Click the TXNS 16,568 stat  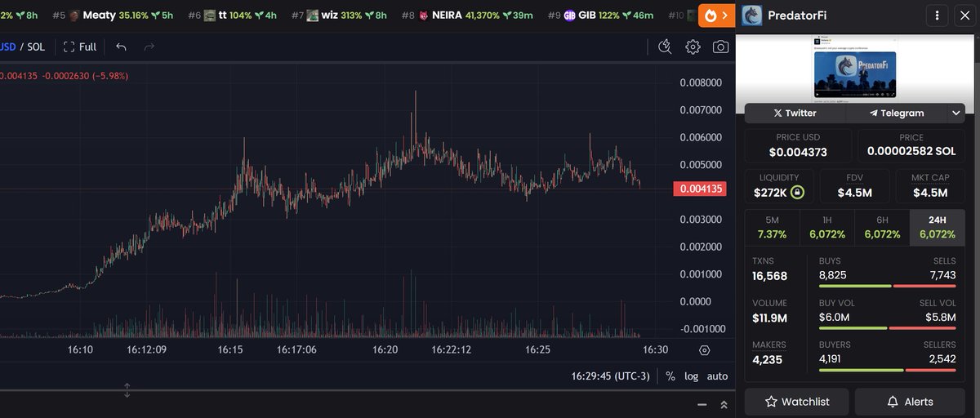[769, 269]
